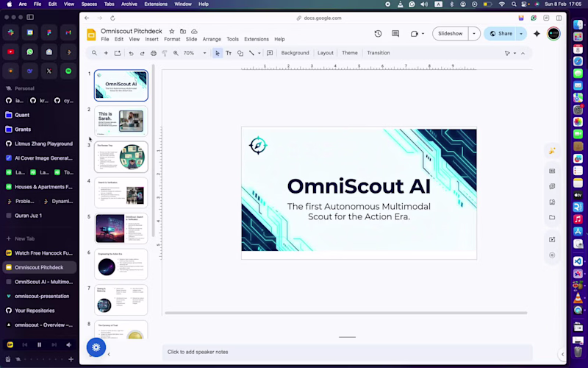
Task: Reload the page in Arc
Action: coord(112,18)
